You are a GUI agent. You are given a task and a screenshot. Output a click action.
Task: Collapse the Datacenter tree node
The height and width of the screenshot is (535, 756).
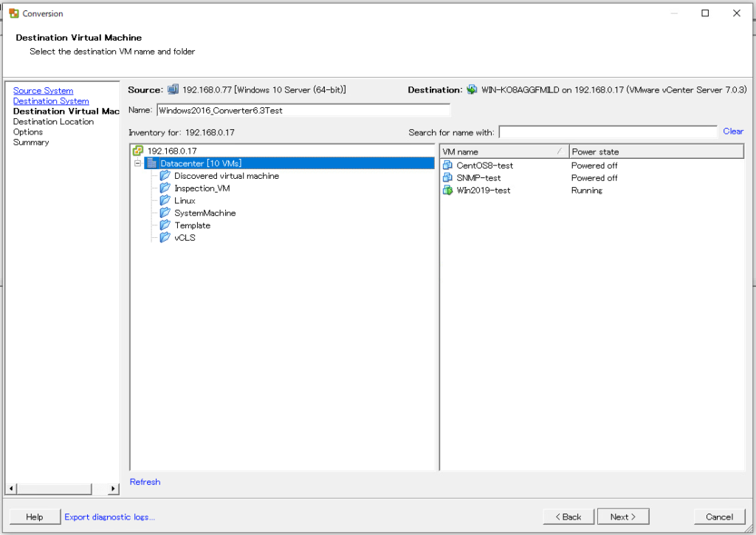click(137, 163)
